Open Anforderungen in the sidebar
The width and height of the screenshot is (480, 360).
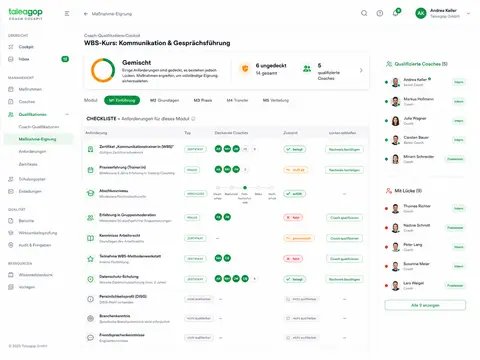click(32, 152)
